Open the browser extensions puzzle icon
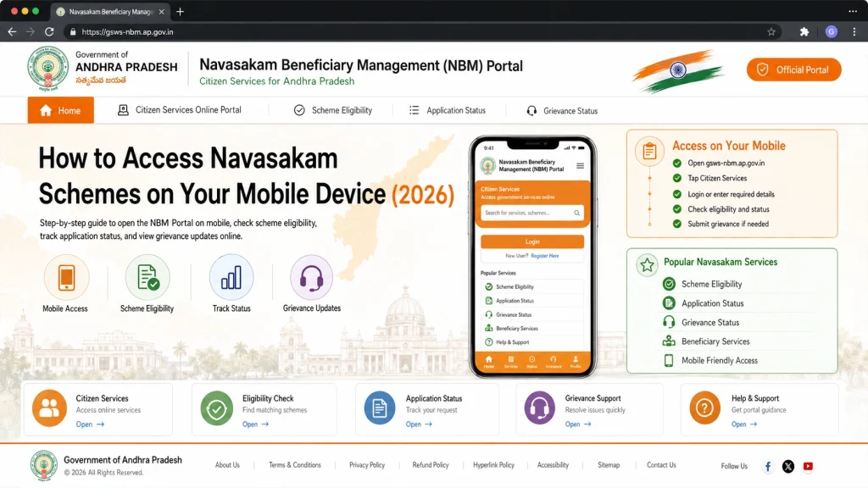 [804, 31]
